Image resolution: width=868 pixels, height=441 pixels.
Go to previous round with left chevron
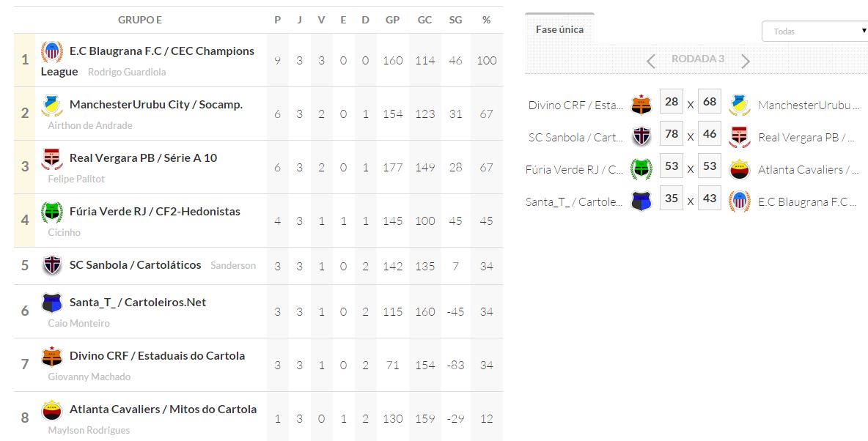651,61
